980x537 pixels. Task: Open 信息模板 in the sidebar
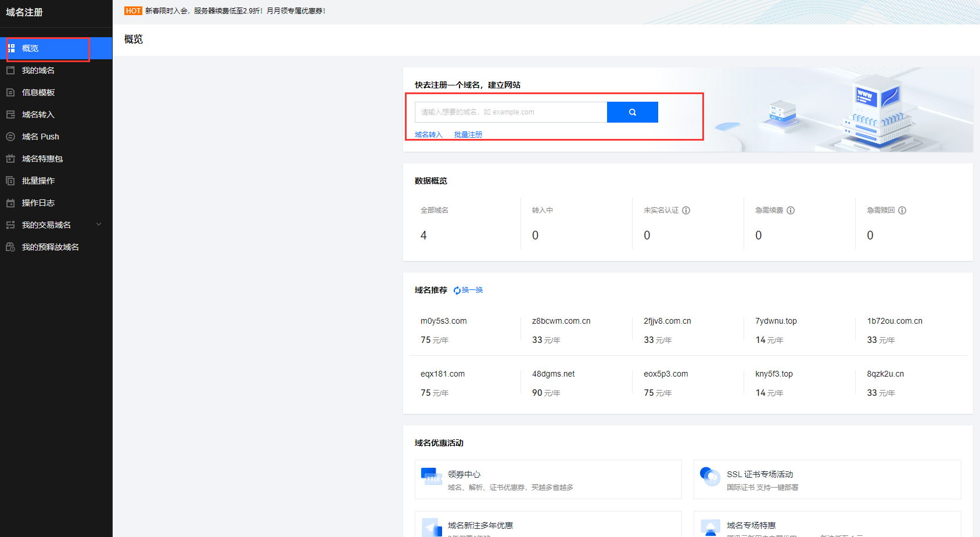(38, 92)
